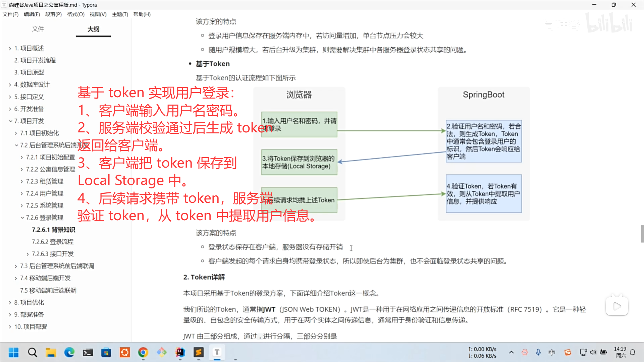Expand the 7.2.6.3 接口开发 outline node
Image resolution: width=644 pixels, height=362 pixels.
[x=28, y=254]
